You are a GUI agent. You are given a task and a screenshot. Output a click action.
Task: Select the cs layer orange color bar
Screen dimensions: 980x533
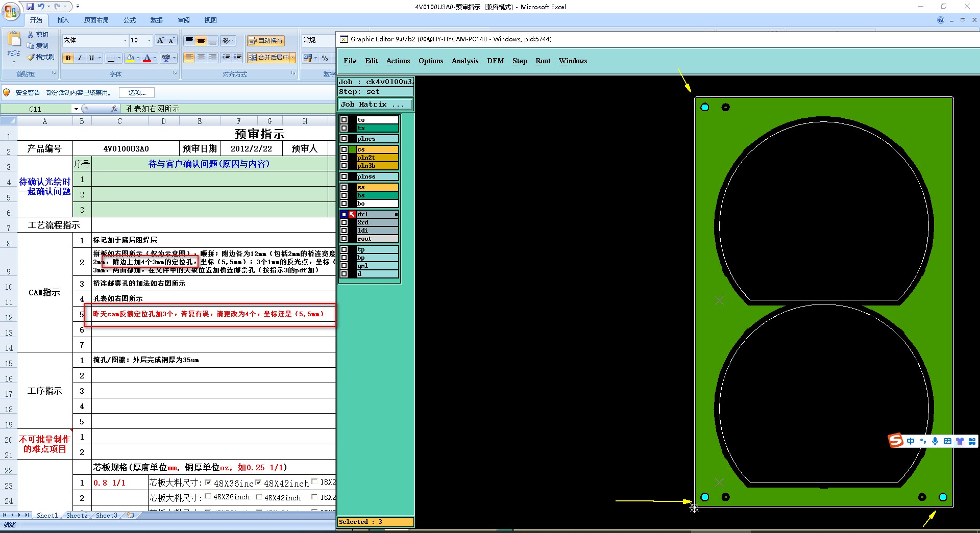[377, 149]
